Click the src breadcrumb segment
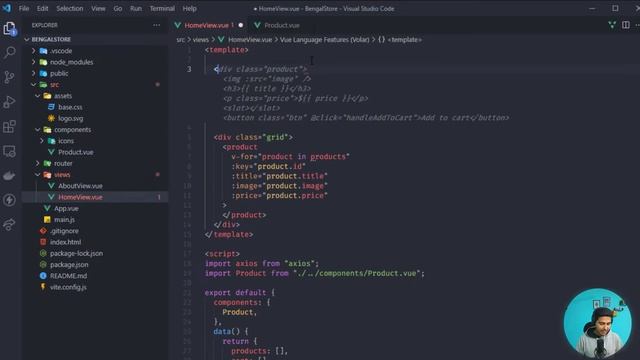640x360 pixels. 180,40
